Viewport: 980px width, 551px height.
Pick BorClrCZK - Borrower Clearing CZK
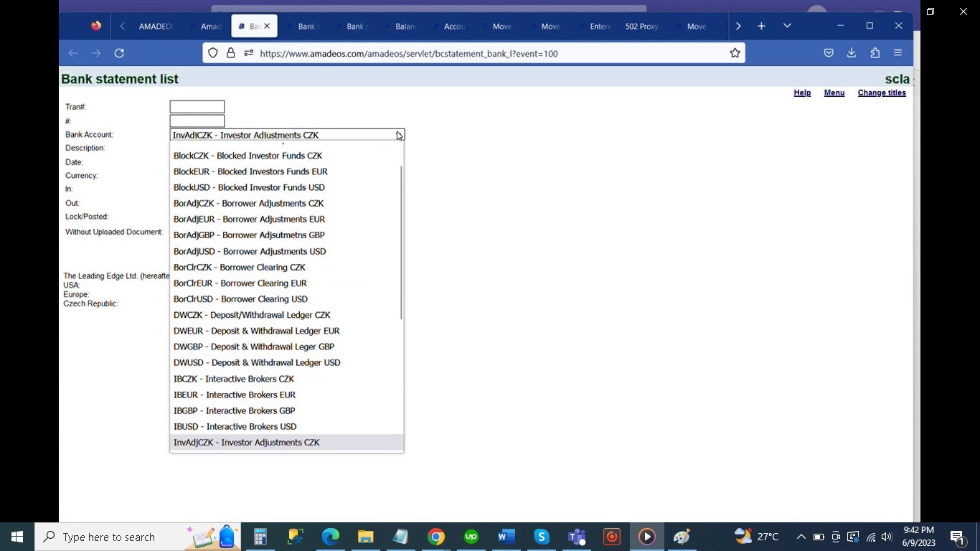click(x=286, y=267)
